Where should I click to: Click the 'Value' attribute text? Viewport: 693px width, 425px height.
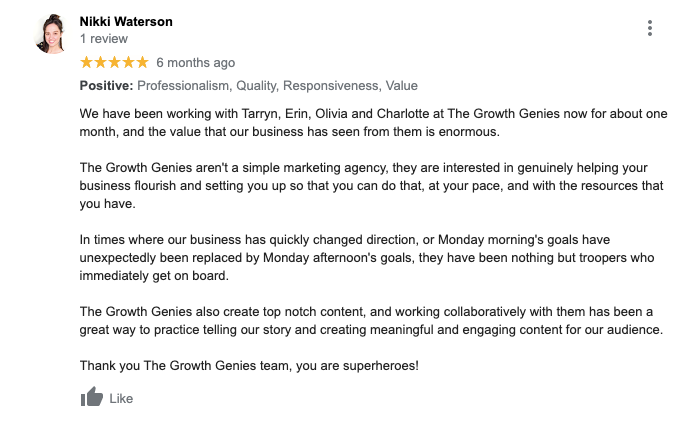click(x=402, y=86)
